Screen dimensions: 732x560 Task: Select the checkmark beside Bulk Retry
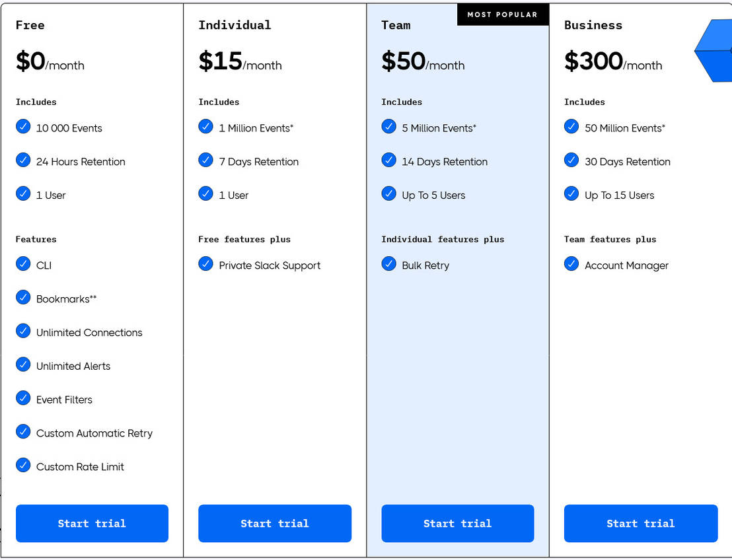pos(389,265)
